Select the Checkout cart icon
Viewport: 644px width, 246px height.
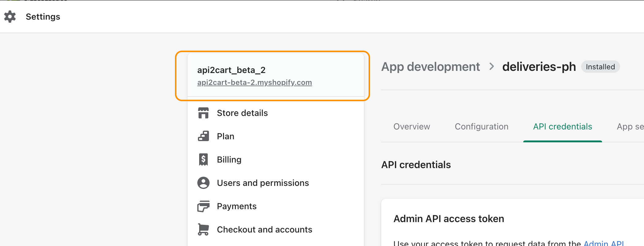(x=203, y=229)
